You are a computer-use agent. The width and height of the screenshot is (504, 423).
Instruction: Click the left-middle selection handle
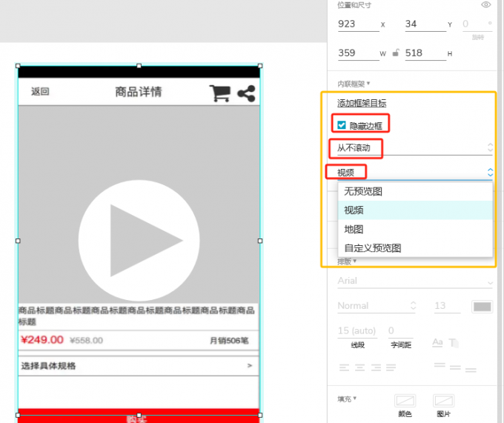18,241
